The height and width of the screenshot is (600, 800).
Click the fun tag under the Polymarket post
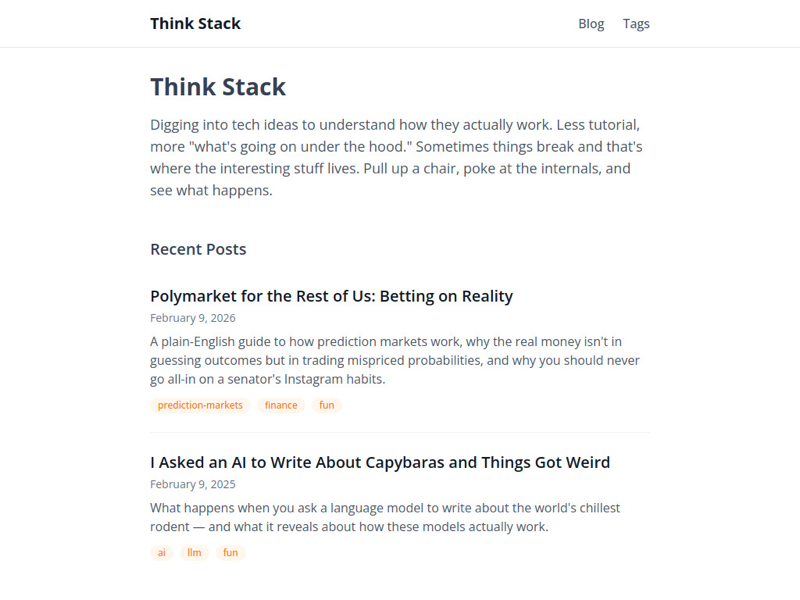326,405
